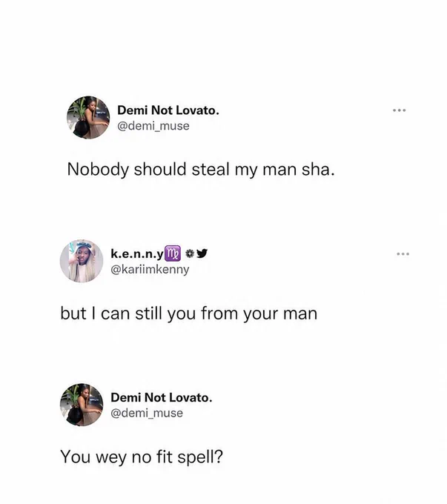Image resolution: width=447 pixels, height=504 pixels.
Task: Open k.e.n.n.y's profile picture
Action: click(82, 261)
